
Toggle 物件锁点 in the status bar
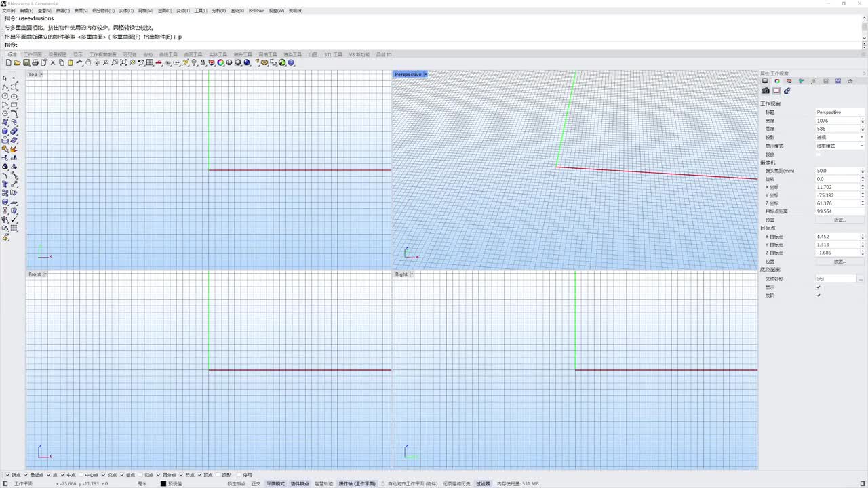click(x=300, y=484)
